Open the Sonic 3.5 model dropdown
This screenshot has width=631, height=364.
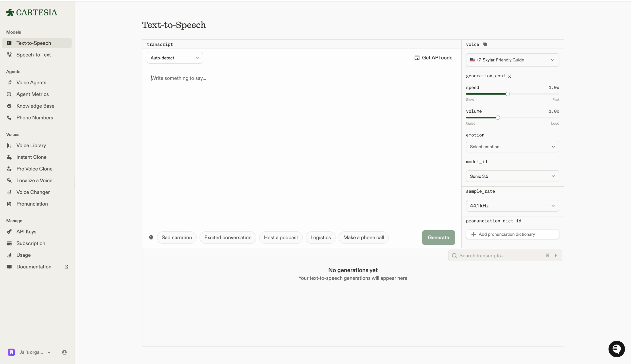(512, 176)
